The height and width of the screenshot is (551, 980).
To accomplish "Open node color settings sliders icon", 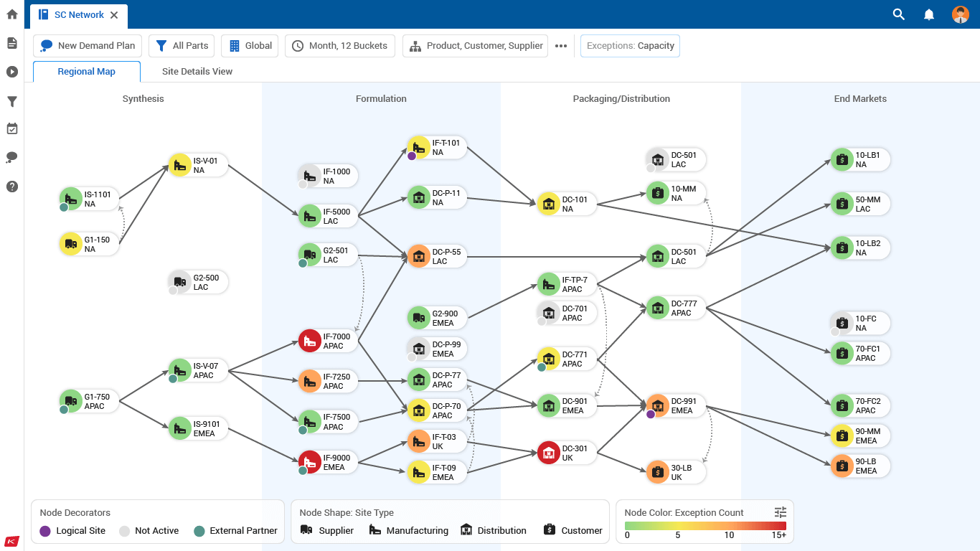I will 781,512.
